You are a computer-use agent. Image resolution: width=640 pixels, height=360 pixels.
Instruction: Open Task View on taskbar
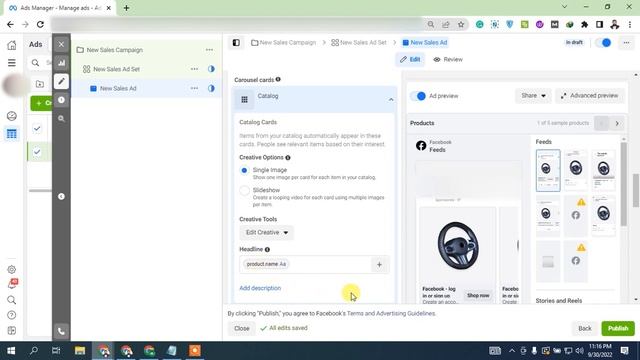point(56,351)
